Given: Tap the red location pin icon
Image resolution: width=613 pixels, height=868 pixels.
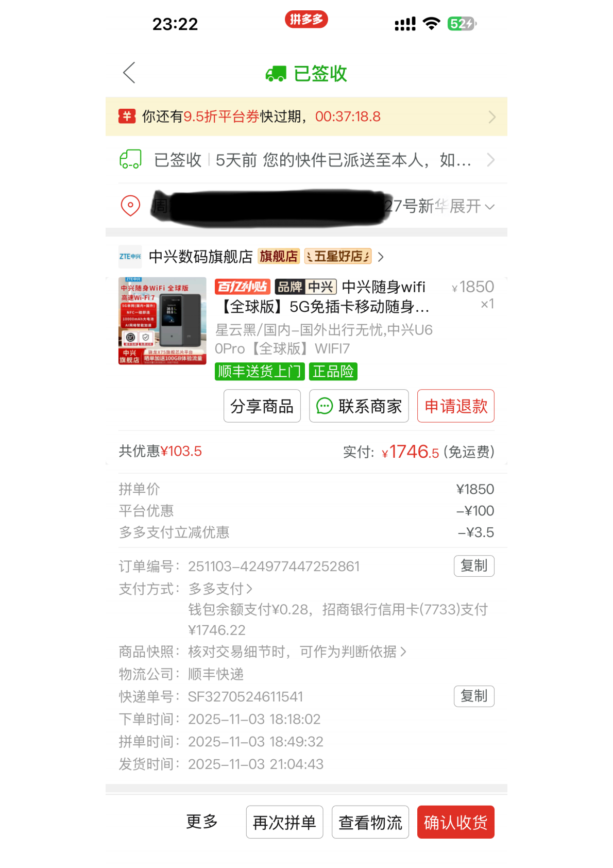Looking at the screenshot, I should coord(130,206).
